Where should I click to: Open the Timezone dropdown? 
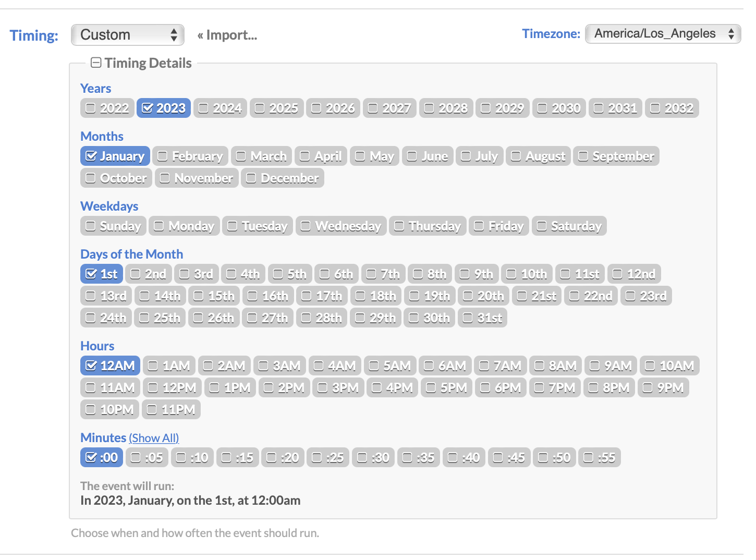(663, 34)
